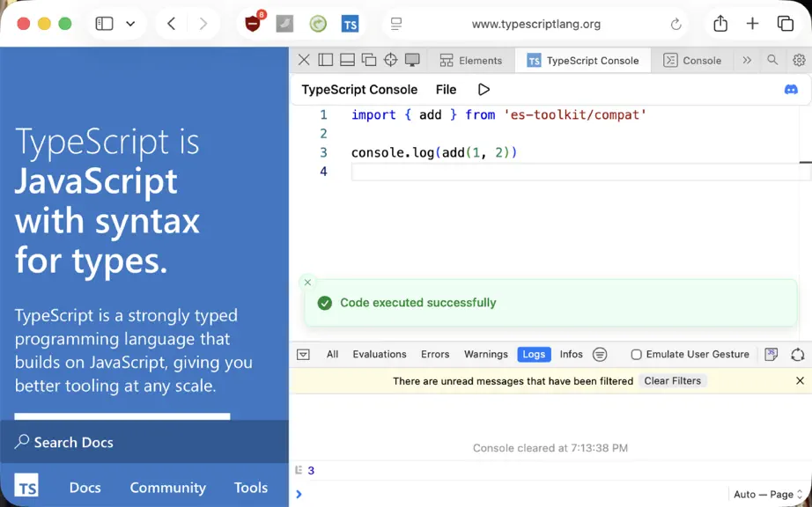
Task: Click Clear Filters button
Action: 672,381
